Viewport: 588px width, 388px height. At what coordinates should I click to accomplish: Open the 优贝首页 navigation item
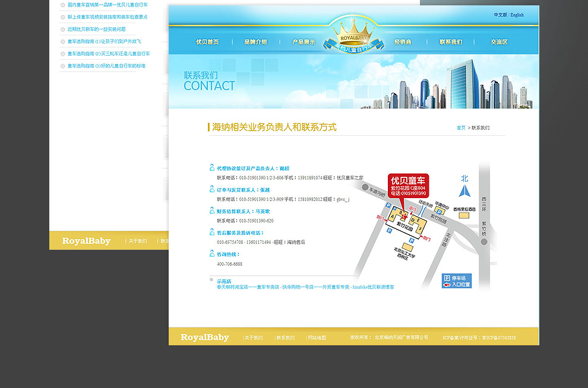[207, 42]
